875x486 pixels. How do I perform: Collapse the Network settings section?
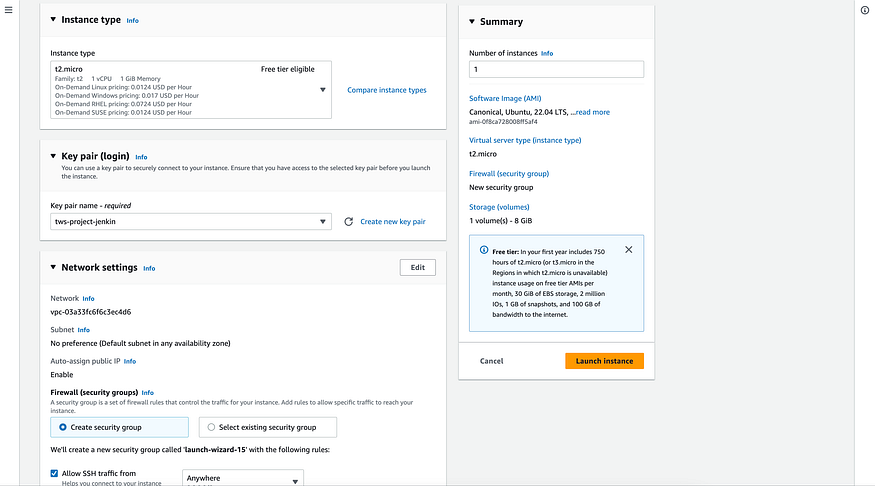coord(53,268)
